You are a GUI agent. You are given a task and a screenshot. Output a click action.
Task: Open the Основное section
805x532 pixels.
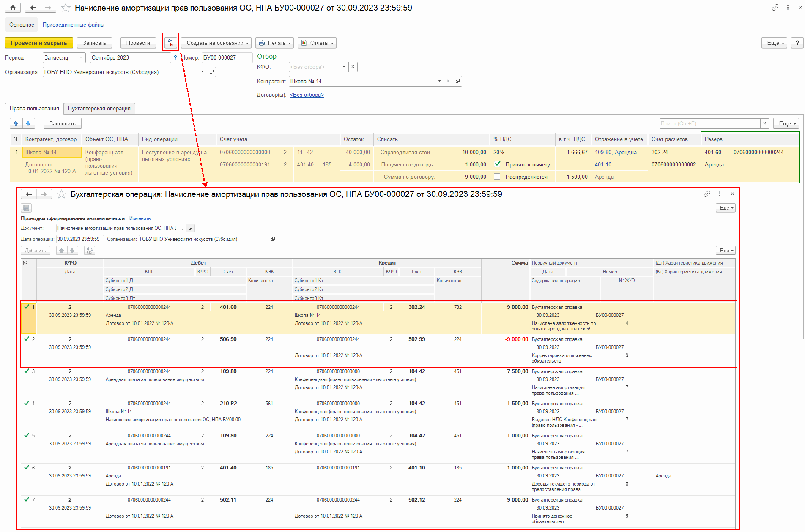pyautogui.click(x=22, y=25)
